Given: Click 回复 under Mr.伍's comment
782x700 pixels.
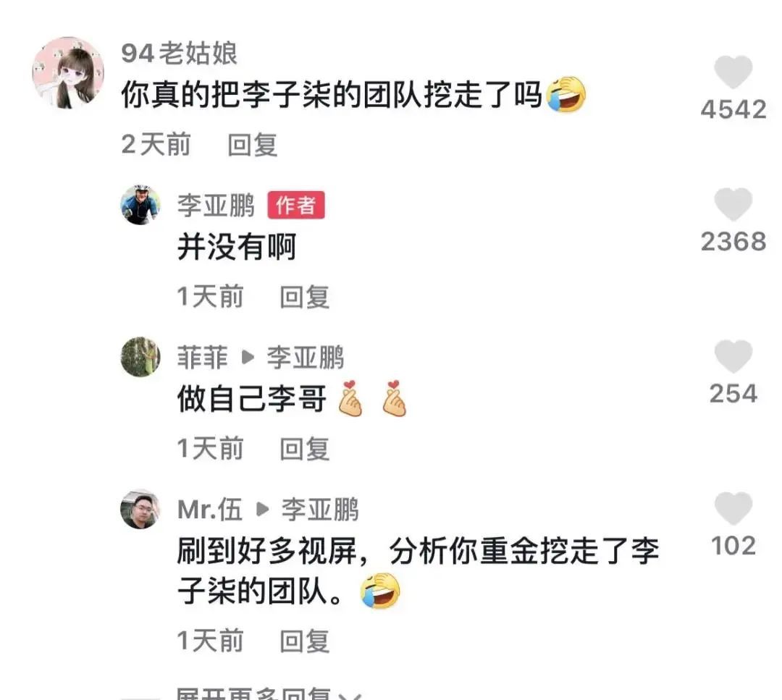Looking at the screenshot, I should (305, 641).
